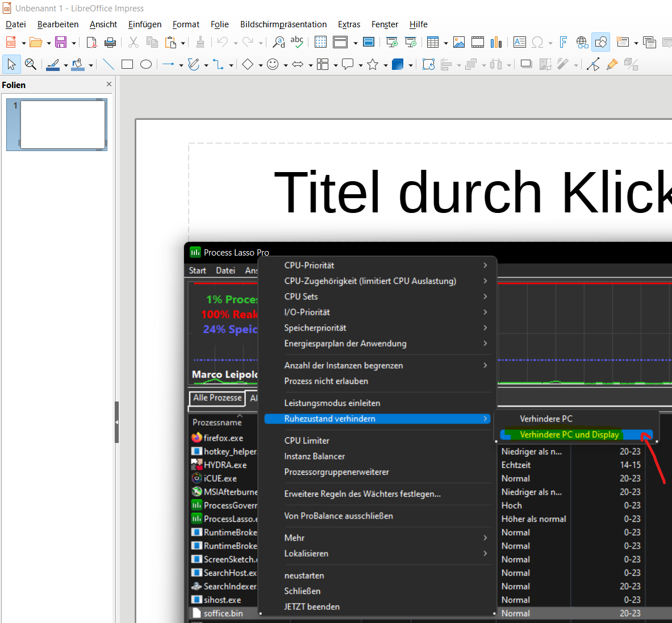Image resolution: width=672 pixels, height=623 pixels.
Task: Create a new presentation with the New icon
Action: point(11,42)
